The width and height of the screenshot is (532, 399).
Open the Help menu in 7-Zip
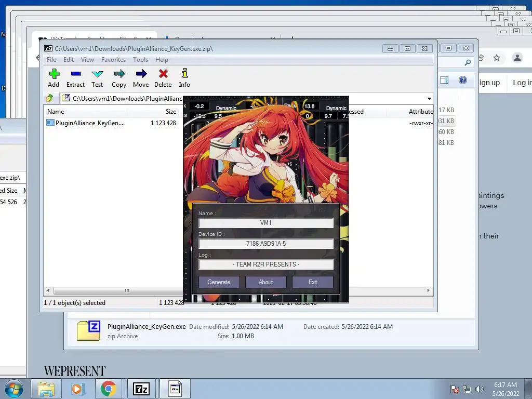coord(162,60)
